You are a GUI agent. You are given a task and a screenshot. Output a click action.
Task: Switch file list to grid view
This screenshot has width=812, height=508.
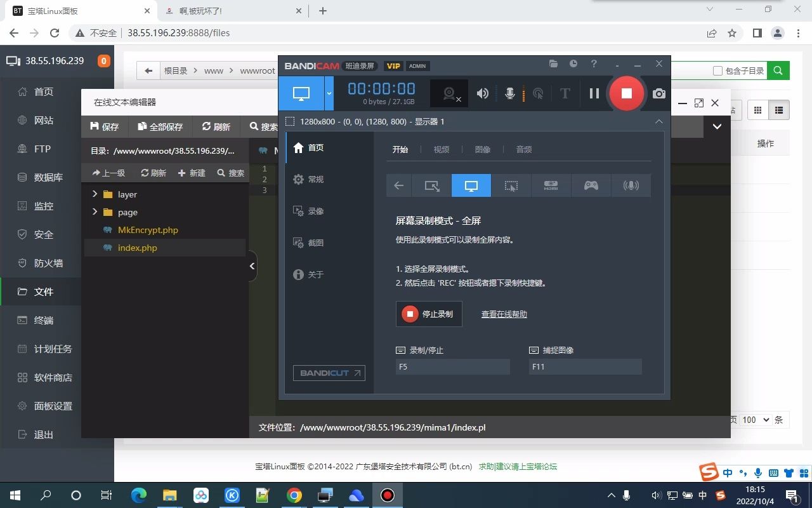(757, 110)
